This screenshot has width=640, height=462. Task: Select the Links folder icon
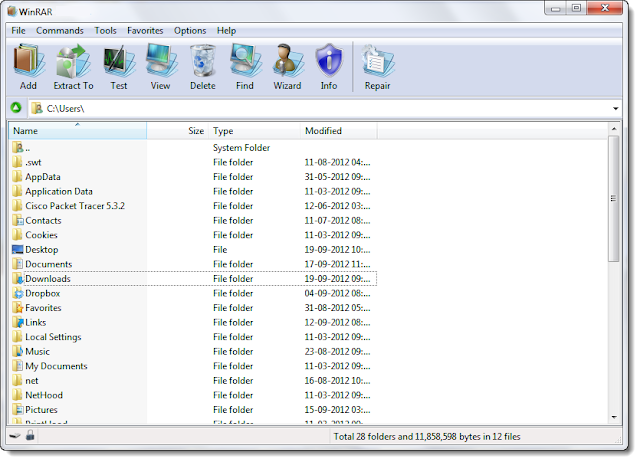pos(18,322)
